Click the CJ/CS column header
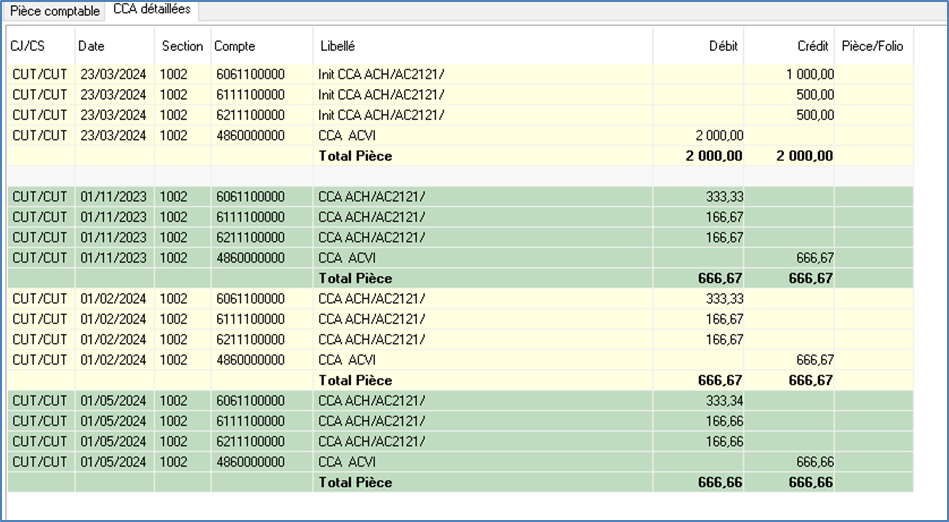The height and width of the screenshot is (522, 949). 27,46
